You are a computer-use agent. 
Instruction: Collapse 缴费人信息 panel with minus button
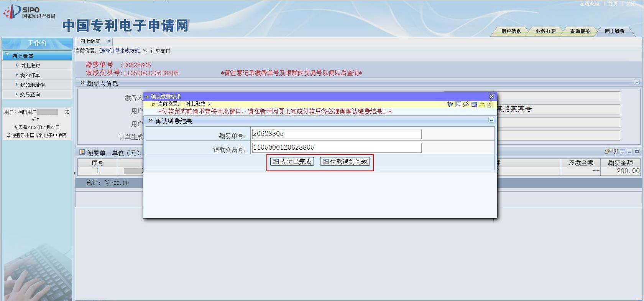637,82
